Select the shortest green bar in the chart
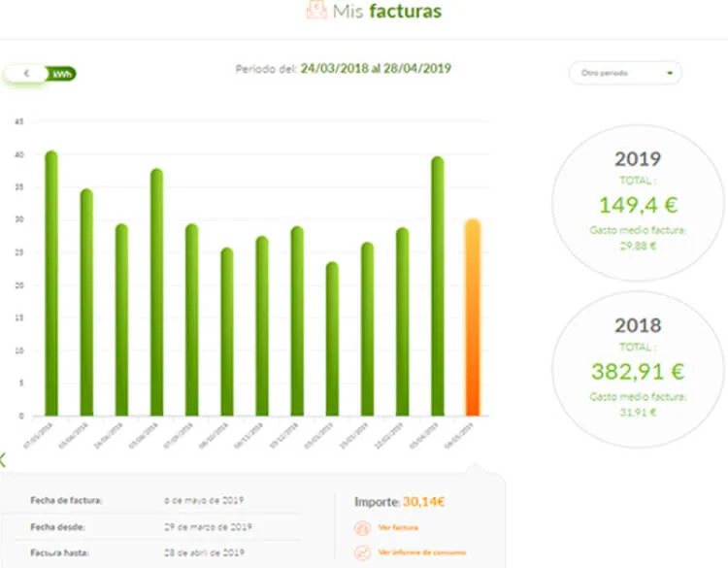The width and height of the screenshot is (728, 568). tap(332, 339)
